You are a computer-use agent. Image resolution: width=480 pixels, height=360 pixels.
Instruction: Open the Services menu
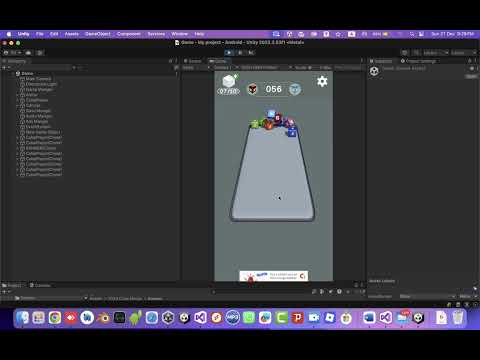156,34
